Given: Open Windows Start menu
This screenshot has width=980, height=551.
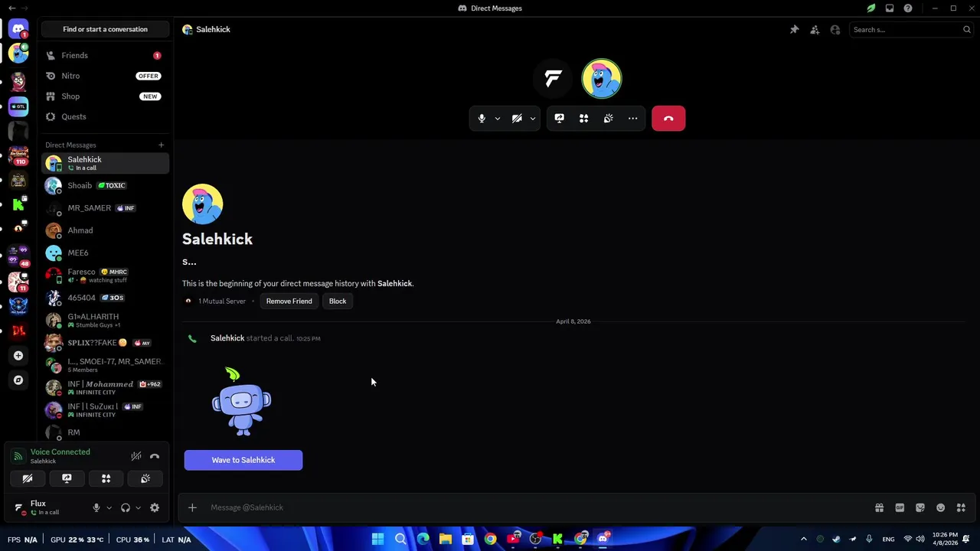Looking at the screenshot, I should [377, 540].
